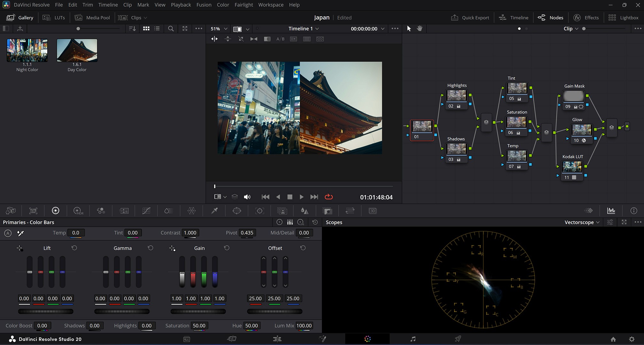644x345 pixels.
Task: Open the HDR color wheels palette
Action: click(78, 211)
